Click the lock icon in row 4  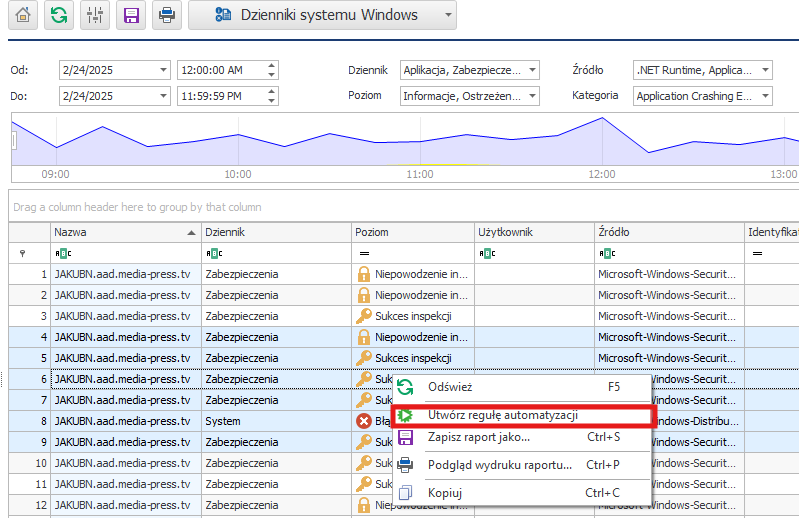pos(363,337)
